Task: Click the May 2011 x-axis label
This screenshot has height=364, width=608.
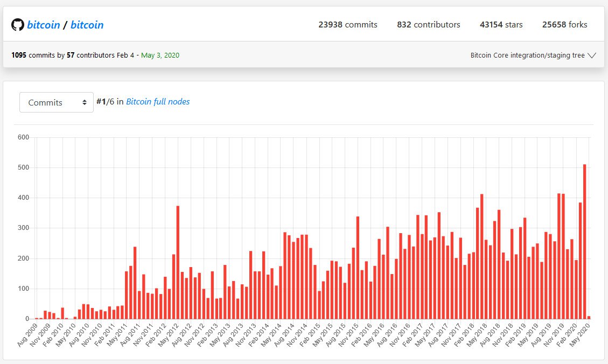Action: (x=117, y=334)
